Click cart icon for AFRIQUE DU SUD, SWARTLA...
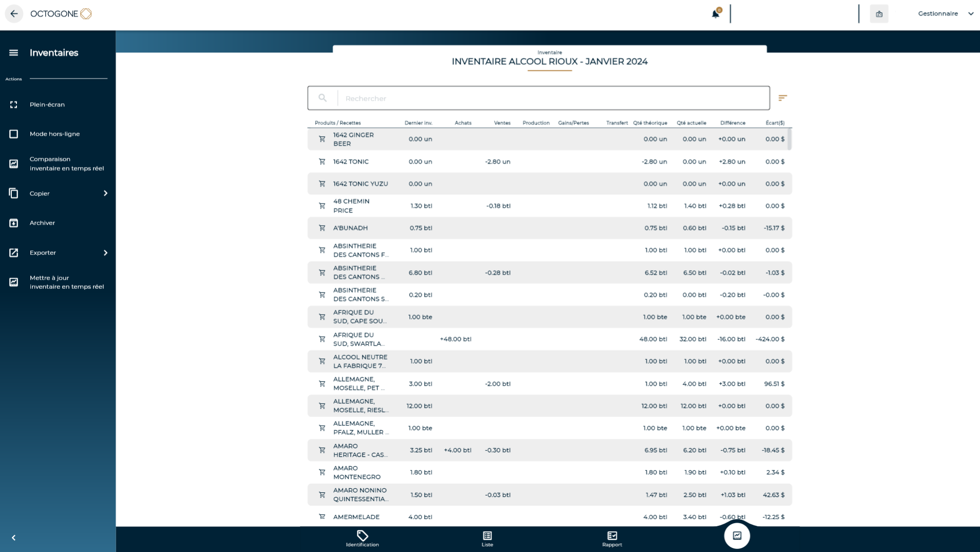The width and height of the screenshot is (980, 552). 322,339
